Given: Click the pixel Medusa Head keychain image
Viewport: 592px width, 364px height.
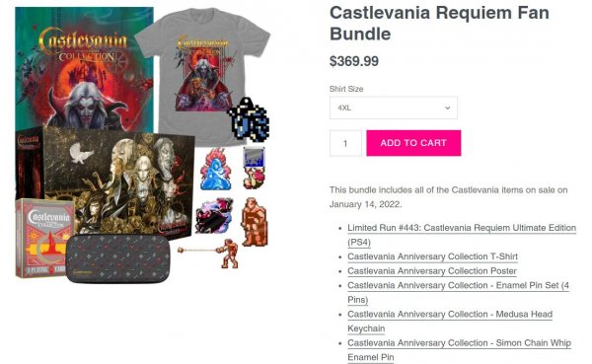Looking at the screenshot, I should tap(249, 120).
